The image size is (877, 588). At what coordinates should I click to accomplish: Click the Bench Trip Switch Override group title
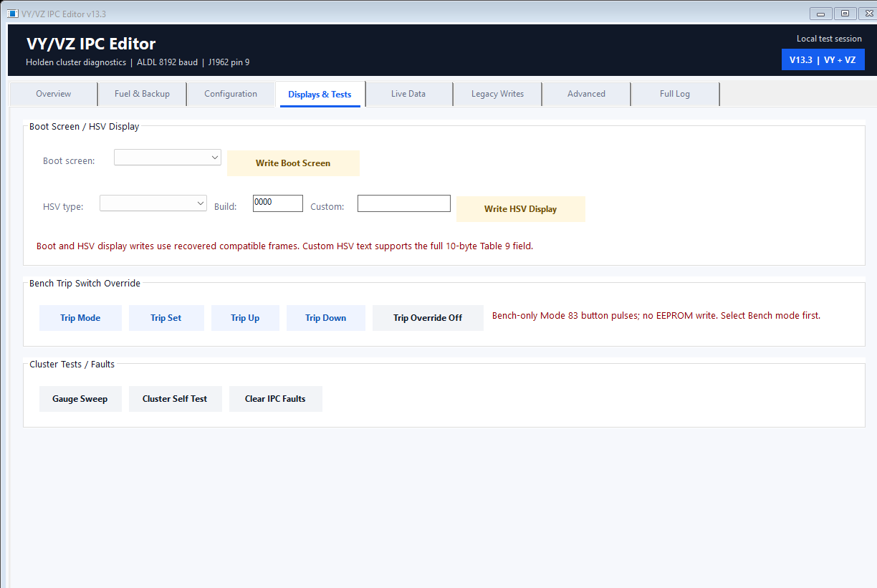tap(85, 283)
